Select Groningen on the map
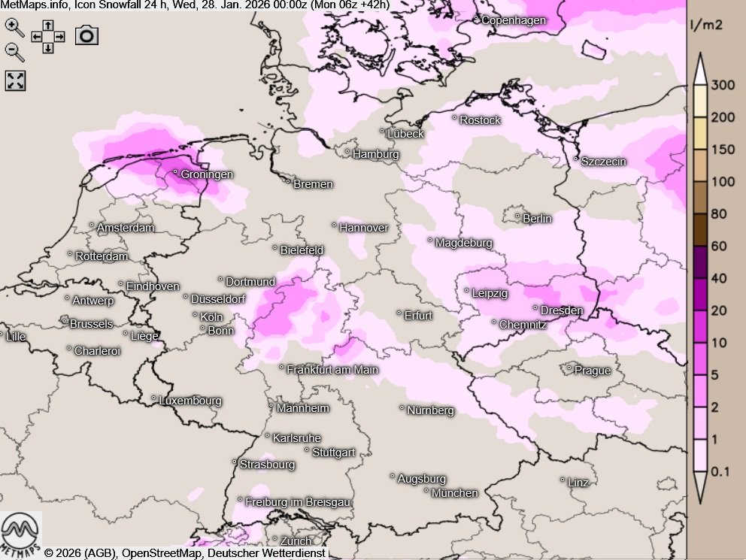 [203, 174]
